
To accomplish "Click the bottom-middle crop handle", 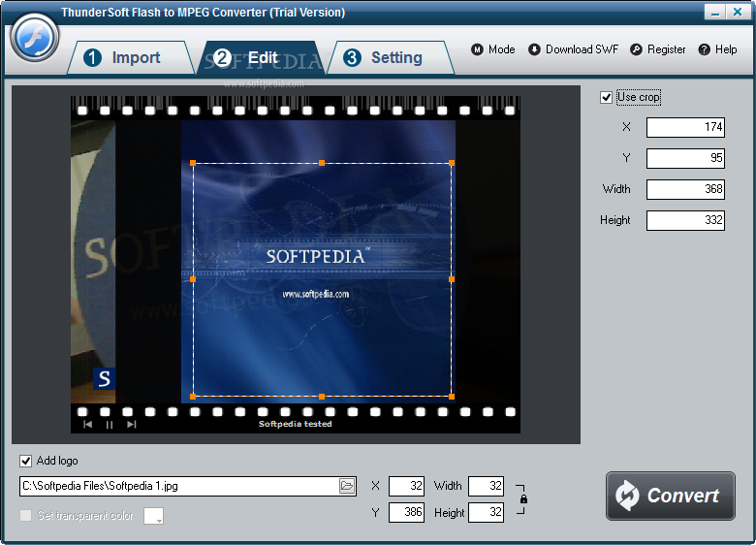I will click(x=322, y=397).
